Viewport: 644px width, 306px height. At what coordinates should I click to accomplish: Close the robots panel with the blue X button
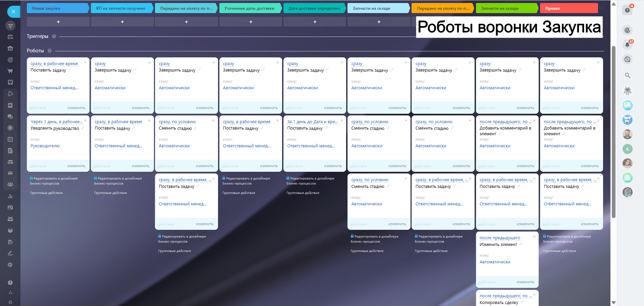point(13,11)
